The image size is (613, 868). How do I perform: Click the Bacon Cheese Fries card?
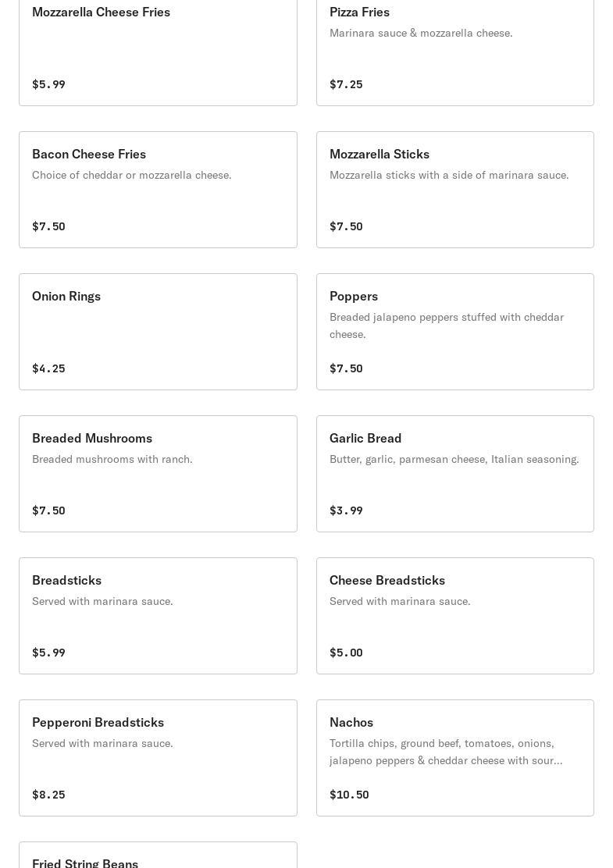pos(158,190)
